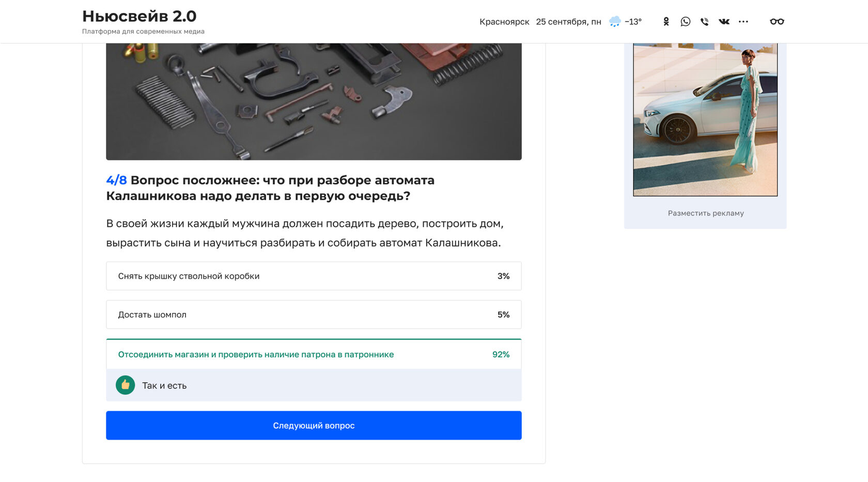Open the car advertisement image
This screenshot has height=482, width=868.
tap(705, 119)
